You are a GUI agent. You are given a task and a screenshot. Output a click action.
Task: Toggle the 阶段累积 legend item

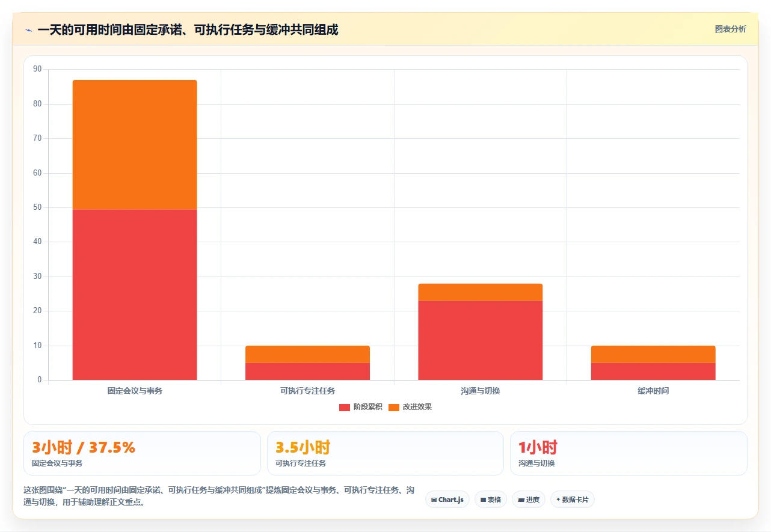[360, 407]
